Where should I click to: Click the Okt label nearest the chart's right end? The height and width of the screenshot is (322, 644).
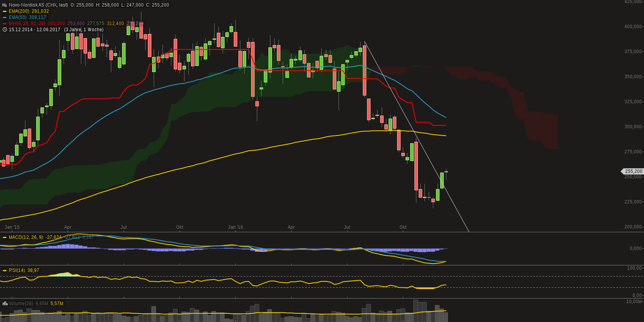tap(403, 227)
